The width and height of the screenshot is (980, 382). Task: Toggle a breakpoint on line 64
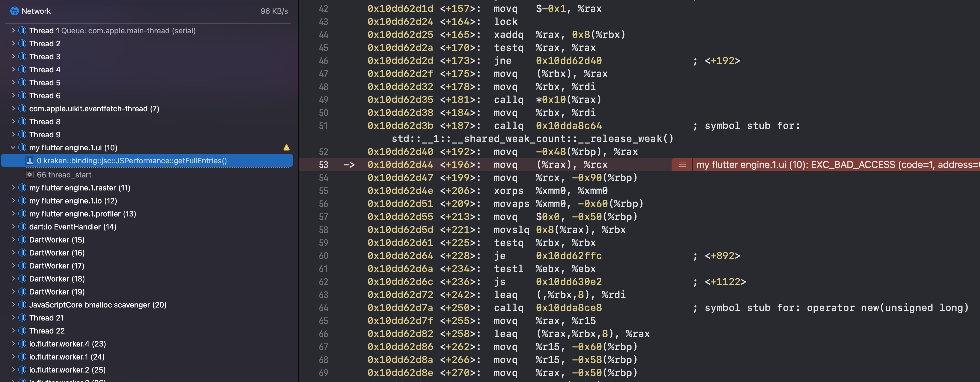tap(324, 308)
